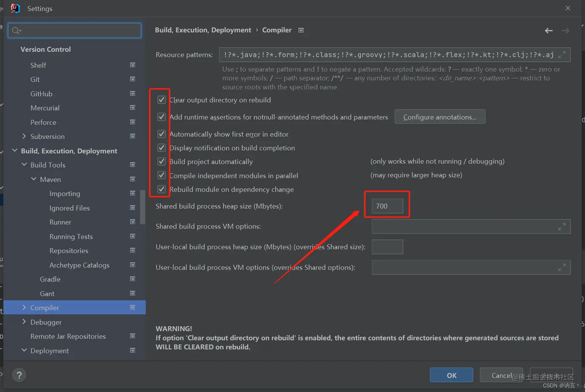Click the project-level settings icon beside Archetype Catalogs

[x=133, y=265]
